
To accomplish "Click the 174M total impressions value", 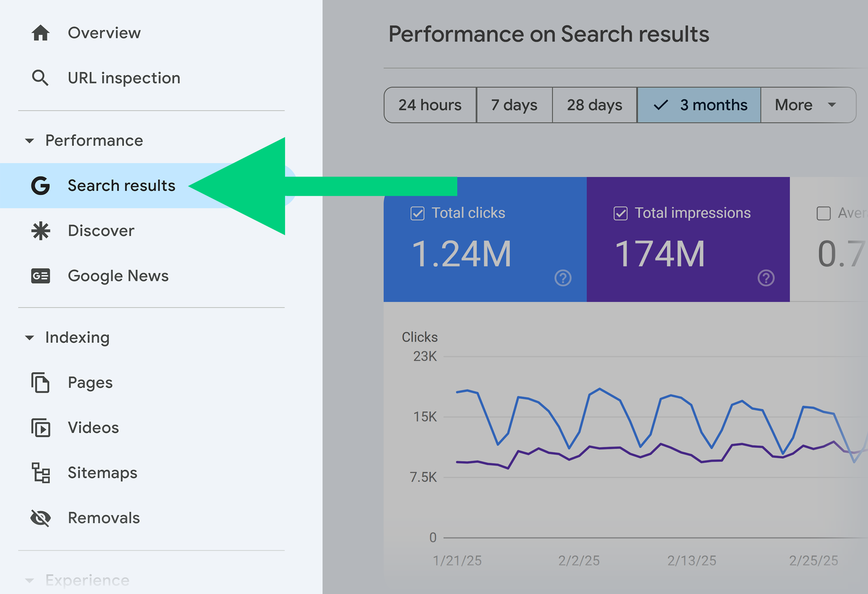I will 660,254.
